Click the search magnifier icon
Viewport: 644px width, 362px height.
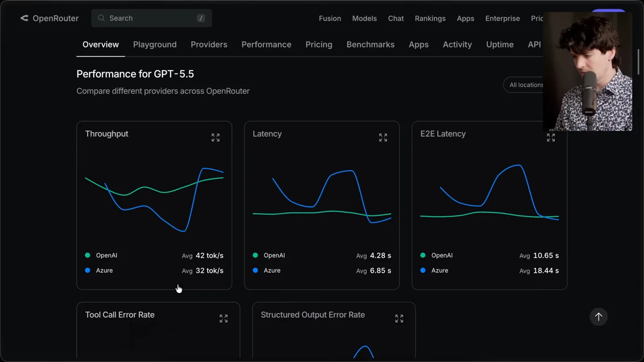pos(101,18)
